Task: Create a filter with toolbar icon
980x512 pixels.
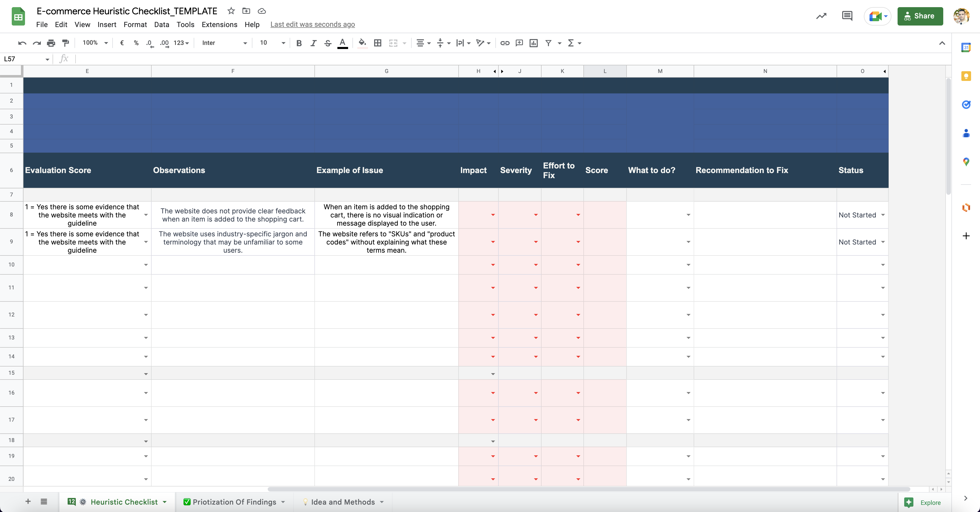Action: tap(548, 43)
